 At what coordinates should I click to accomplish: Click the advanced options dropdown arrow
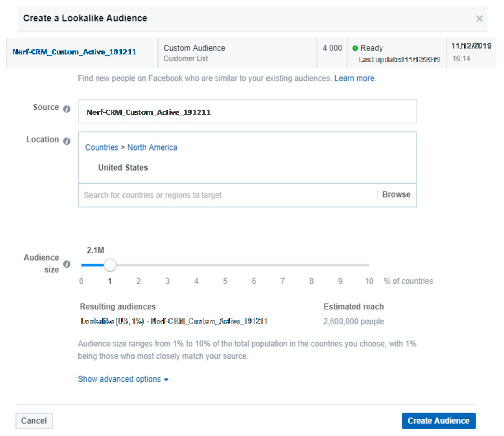click(x=166, y=380)
